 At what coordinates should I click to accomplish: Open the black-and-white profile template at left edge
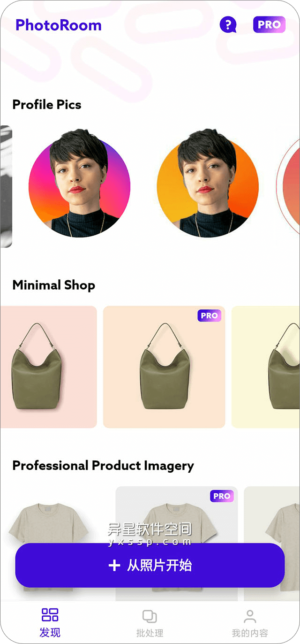[6, 186]
